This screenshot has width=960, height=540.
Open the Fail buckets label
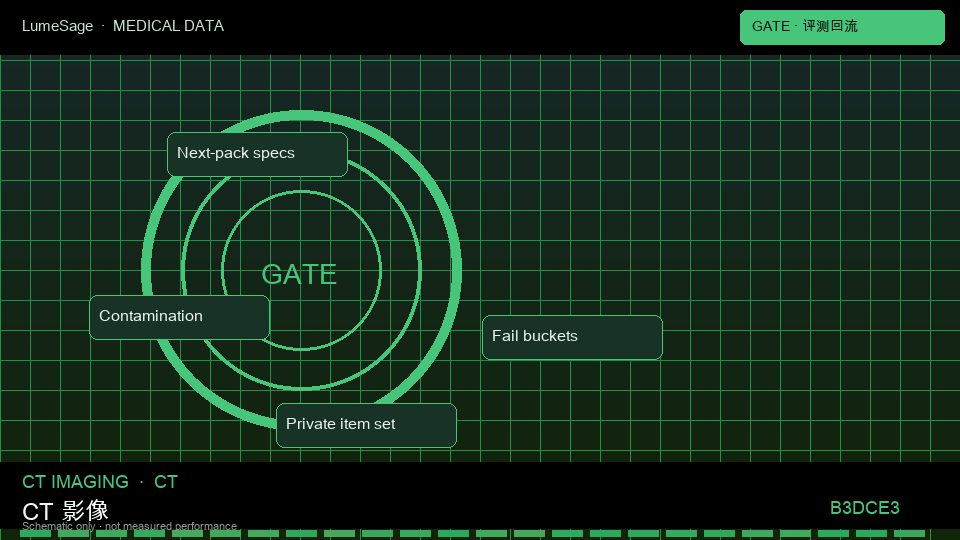click(x=572, y=337)
